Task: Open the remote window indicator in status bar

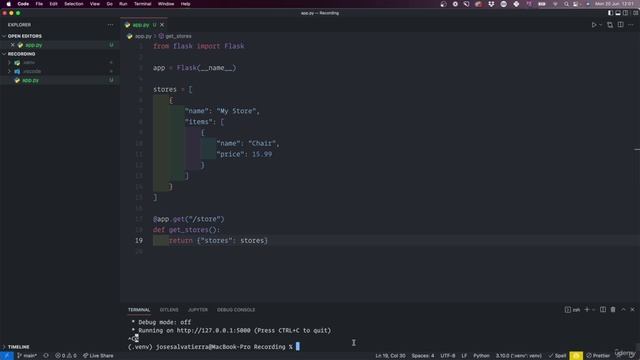Action: (x=7, y=356)
